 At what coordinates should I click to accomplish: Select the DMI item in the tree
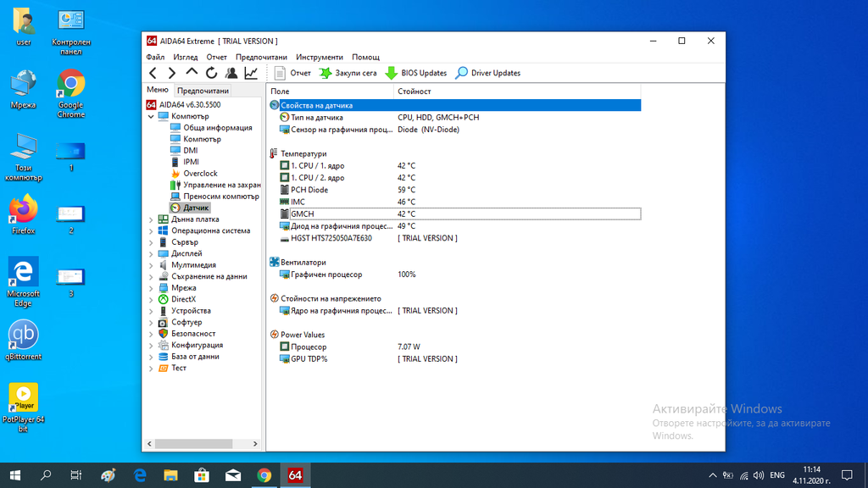click(x=190, y=151)
